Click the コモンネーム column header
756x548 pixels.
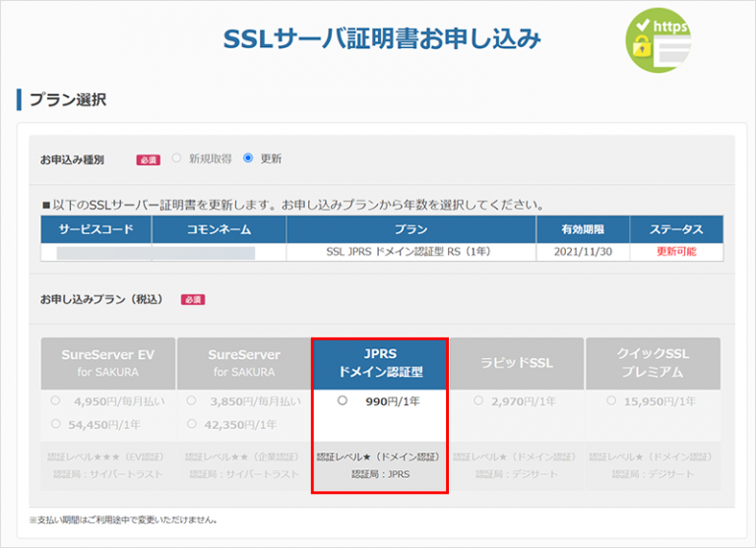(219, 229)
